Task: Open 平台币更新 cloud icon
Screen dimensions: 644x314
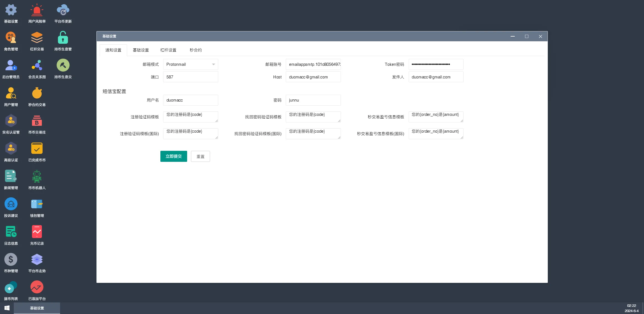Action: 63,10
